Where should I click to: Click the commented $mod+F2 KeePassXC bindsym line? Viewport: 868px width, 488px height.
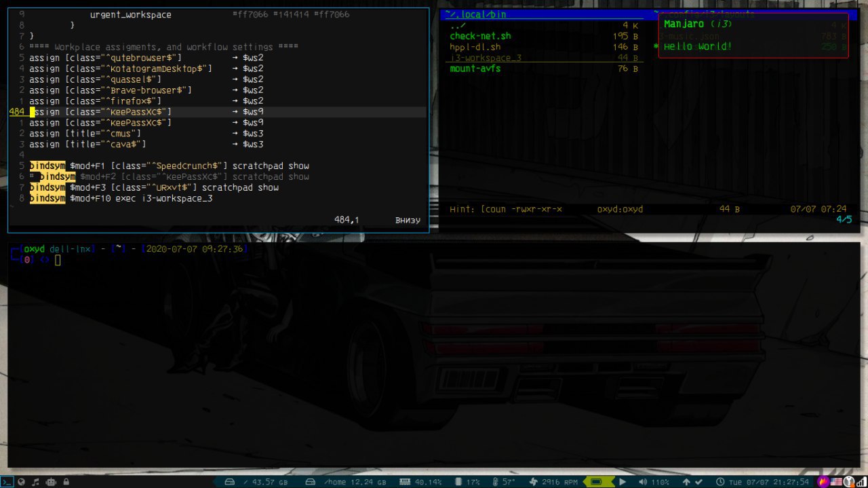(169, 177)
